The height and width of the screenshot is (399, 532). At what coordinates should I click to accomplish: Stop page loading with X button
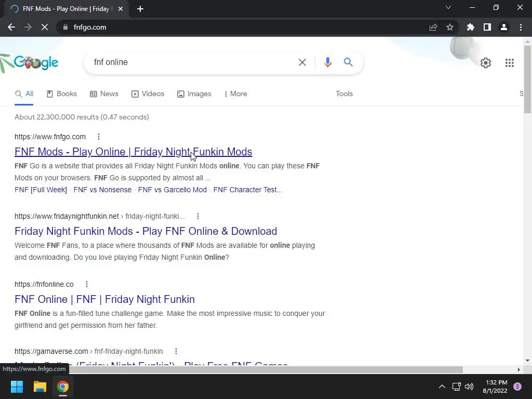pos(45,27)
